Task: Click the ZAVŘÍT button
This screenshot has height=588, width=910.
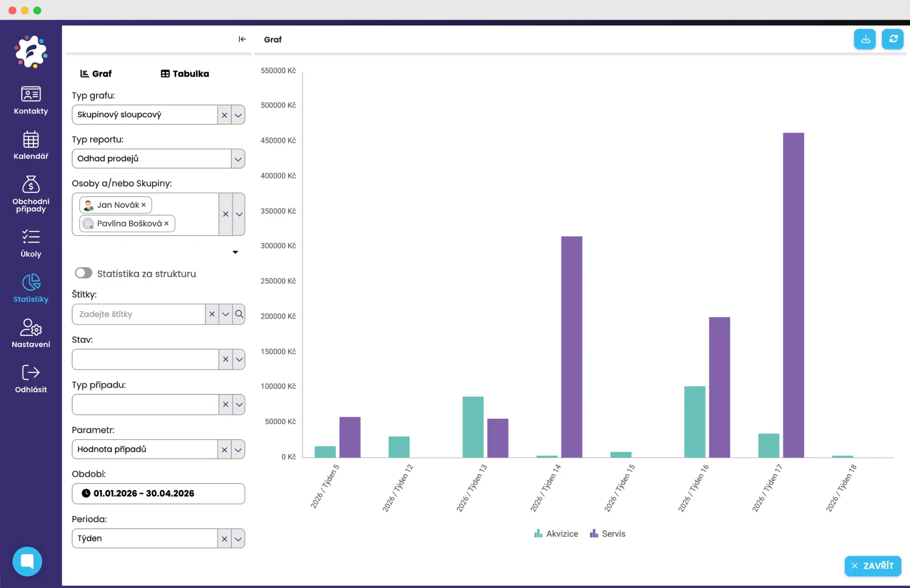Action: 873,566
